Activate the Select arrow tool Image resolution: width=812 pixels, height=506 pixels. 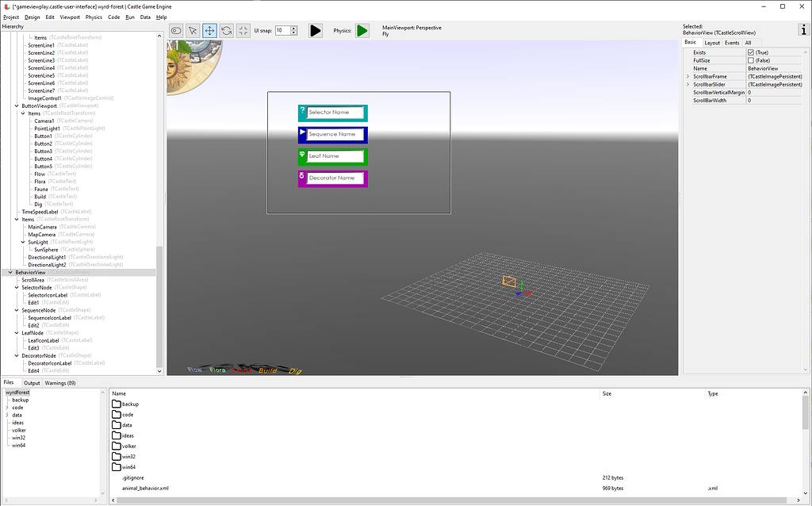tap(192, 30)
